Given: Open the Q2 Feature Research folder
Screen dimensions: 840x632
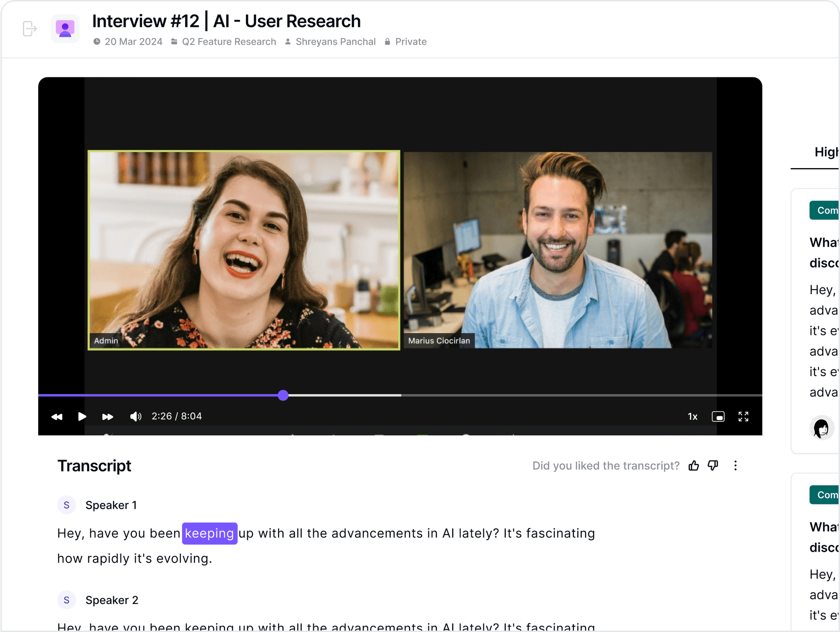Looking at the screenshot, I should (228, 42).
